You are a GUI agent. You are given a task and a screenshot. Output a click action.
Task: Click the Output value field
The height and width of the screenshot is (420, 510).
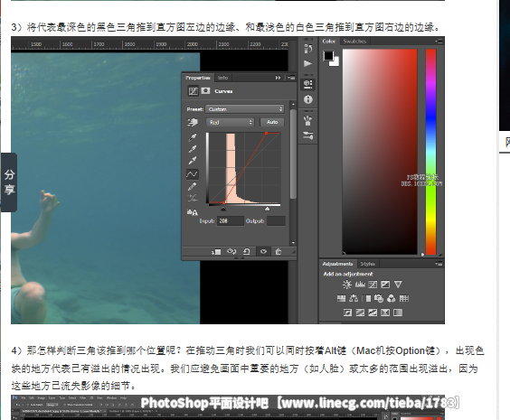pos(276,221)
